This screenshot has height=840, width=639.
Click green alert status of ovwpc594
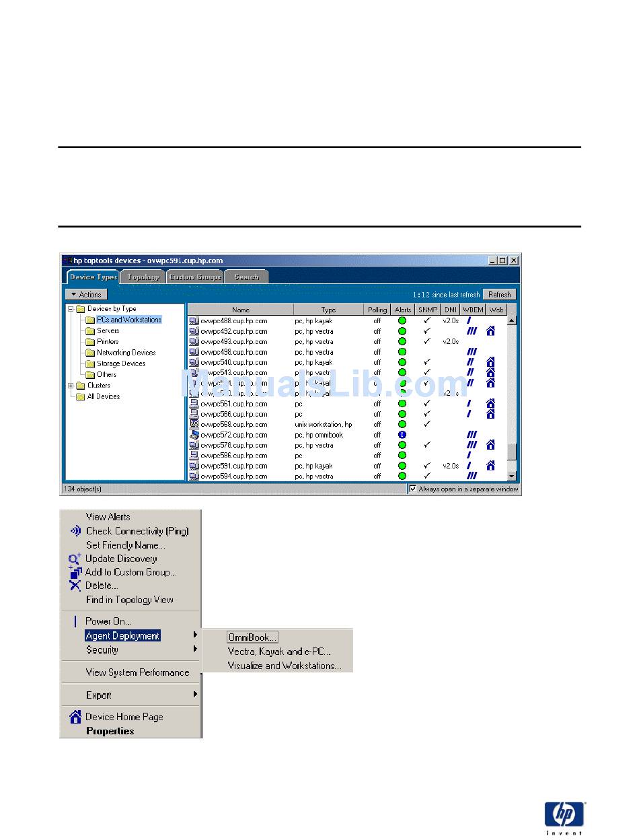402,476
